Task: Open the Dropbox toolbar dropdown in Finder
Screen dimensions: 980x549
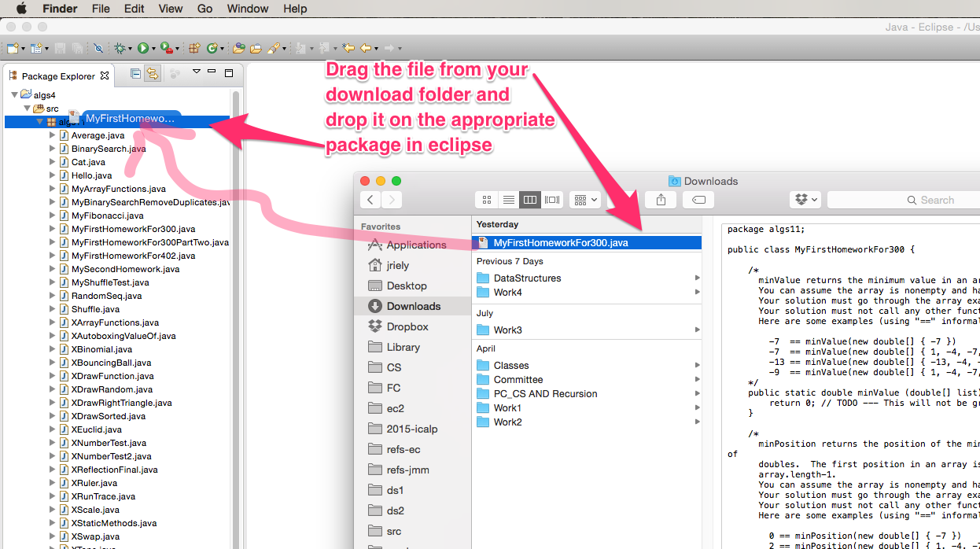Action: tap(805, 200)
